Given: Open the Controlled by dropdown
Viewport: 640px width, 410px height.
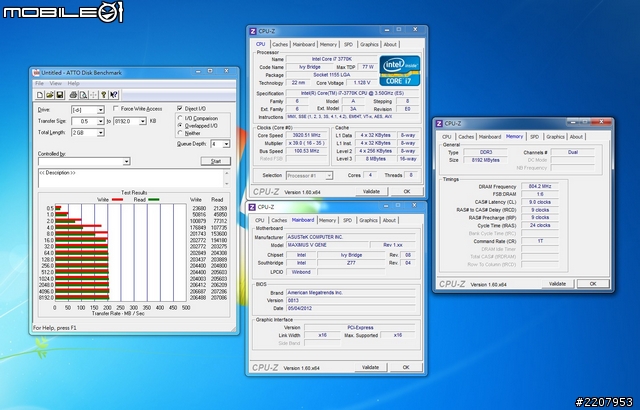Looking at the screenshot, I should [127, 162].
